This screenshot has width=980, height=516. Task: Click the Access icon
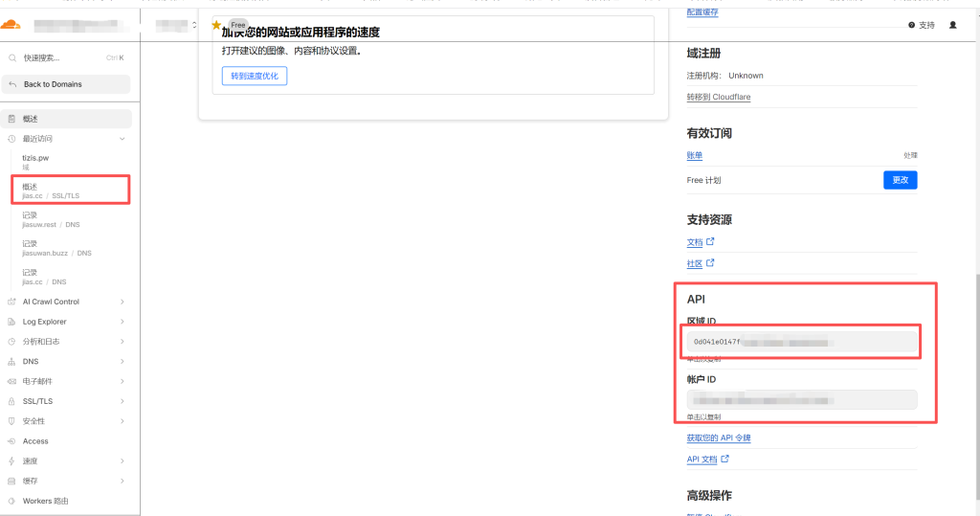[x=11, y=441]
